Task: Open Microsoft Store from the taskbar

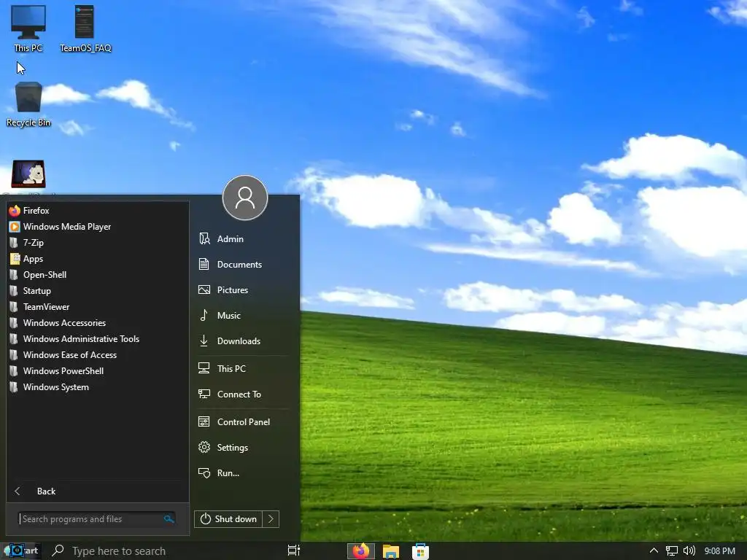Action: click(x=420, y=551)
